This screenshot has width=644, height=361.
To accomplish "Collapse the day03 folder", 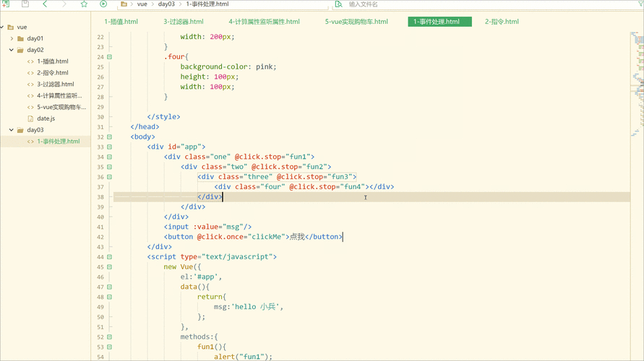I will point(12,130).
